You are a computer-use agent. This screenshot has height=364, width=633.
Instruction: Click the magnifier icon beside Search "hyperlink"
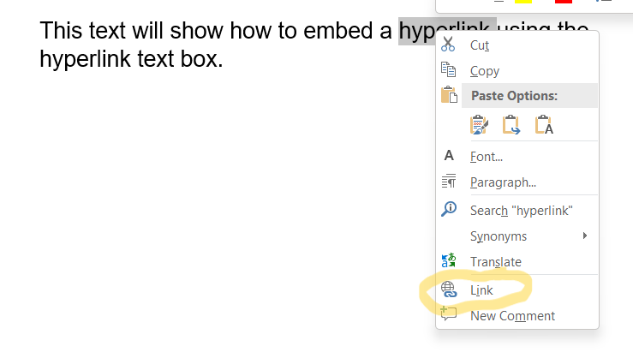[x=448, y=209]
